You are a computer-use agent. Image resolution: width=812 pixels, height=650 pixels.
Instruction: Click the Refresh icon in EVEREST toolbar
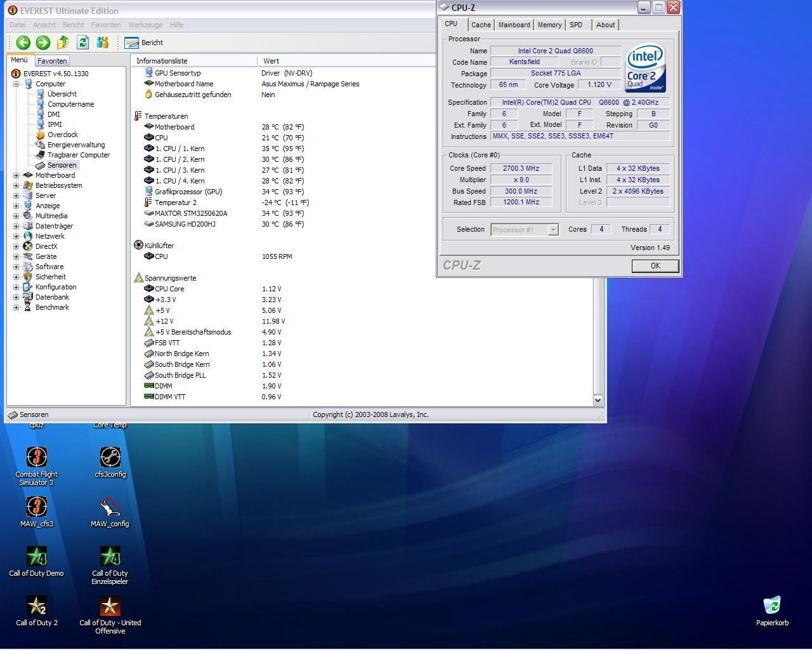82,43
